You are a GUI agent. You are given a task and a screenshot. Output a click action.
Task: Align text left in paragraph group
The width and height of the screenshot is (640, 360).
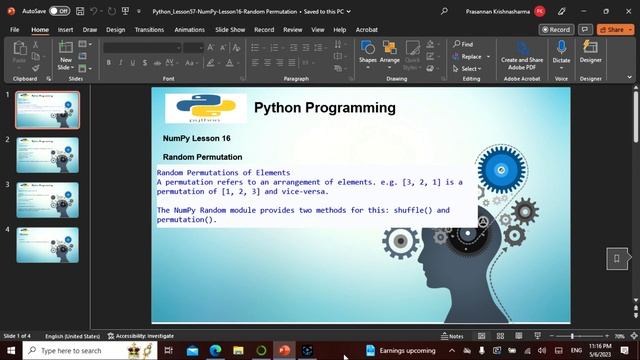coord(255,62)
